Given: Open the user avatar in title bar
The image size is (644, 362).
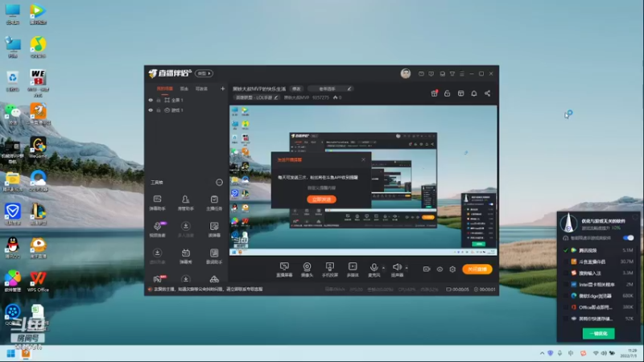Looking at the screenshot, I should (406, 73).
